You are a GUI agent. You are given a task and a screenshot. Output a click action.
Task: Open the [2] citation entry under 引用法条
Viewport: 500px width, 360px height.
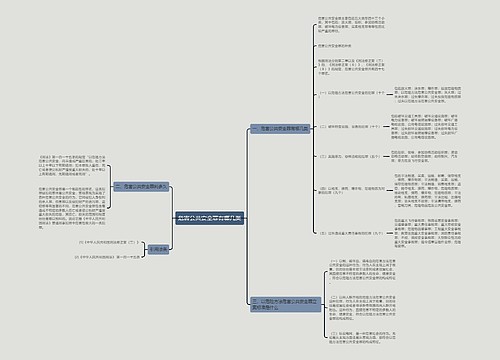tap(107, 257)
